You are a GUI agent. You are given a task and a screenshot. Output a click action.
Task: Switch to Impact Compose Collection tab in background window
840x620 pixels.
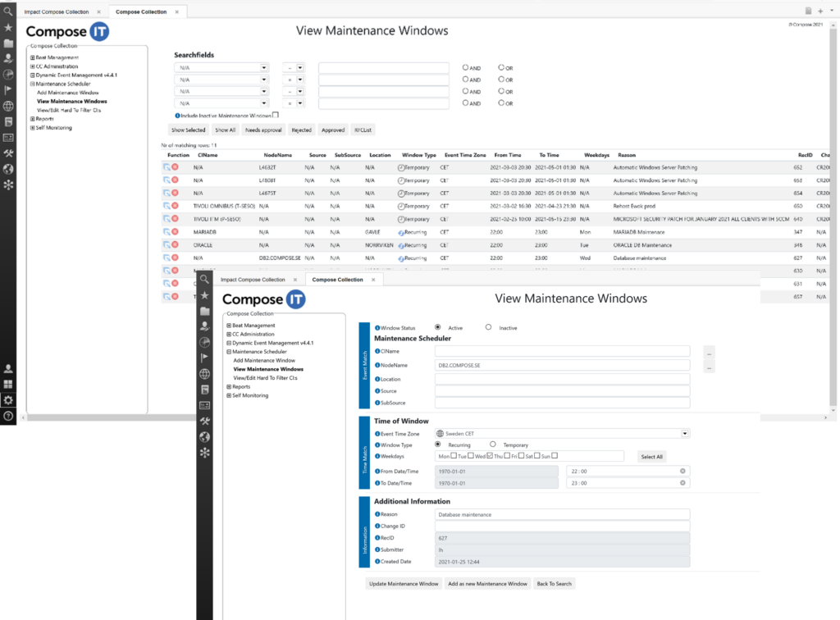tap(57, 11)
